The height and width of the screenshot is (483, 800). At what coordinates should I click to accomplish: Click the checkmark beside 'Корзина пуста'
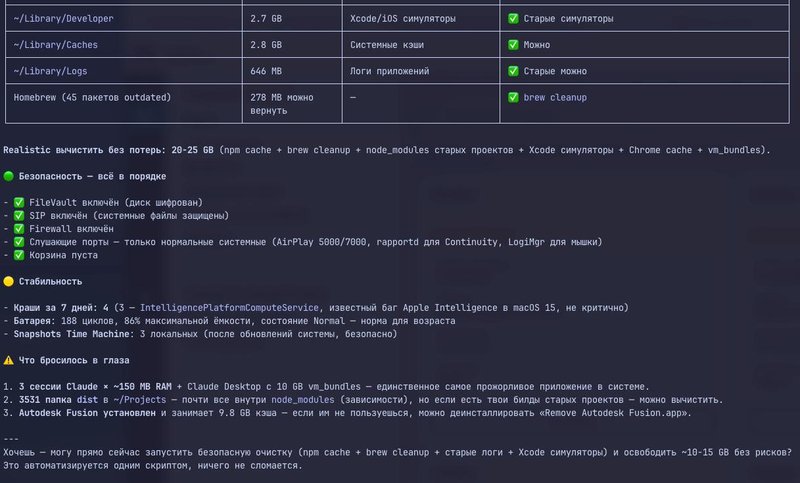[x=19, y=255]
